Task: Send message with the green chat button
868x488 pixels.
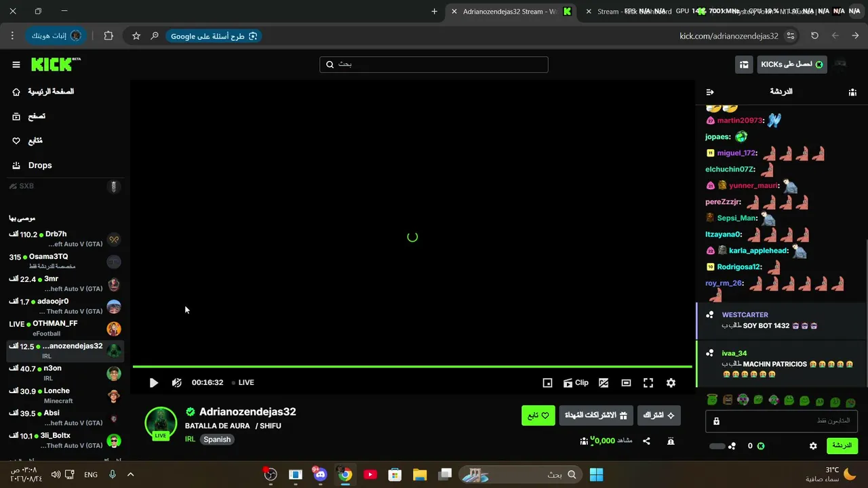Action: [x=842, y=446]
